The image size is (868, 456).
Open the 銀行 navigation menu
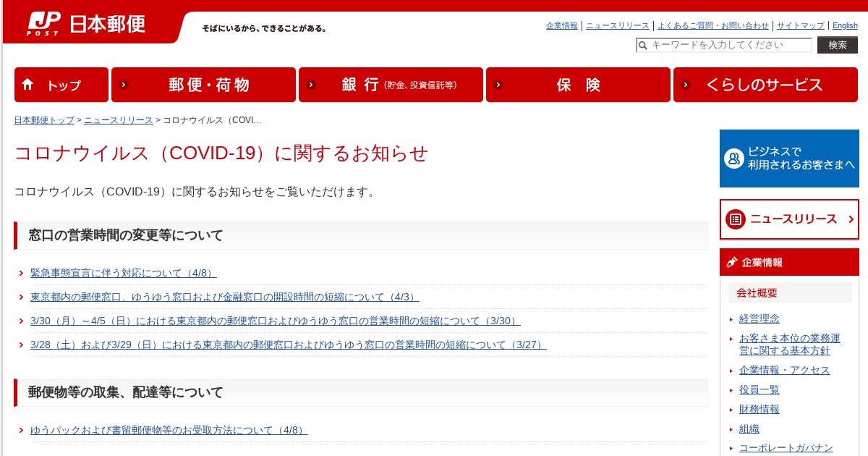click(x=391, y=85)
